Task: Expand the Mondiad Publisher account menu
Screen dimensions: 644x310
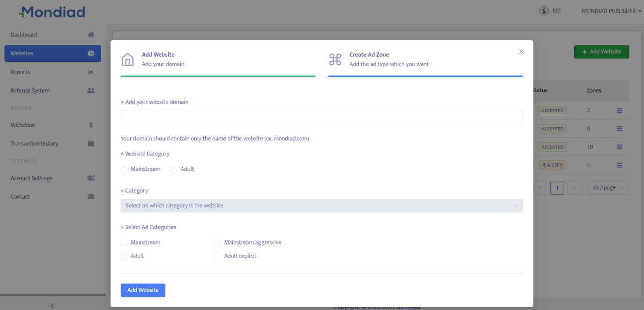Action: pyautogui.click(x=611, y=11)
